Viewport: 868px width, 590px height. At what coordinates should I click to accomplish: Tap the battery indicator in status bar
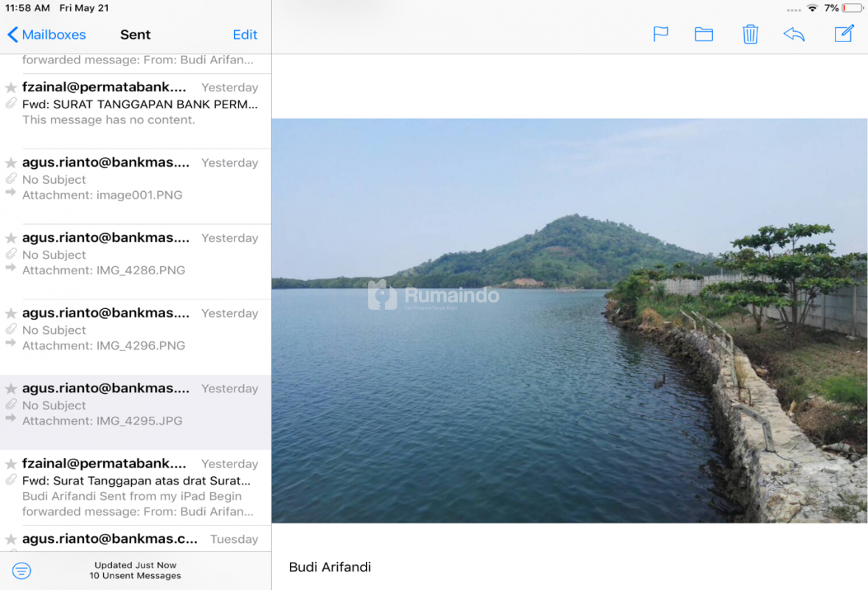pos(853,8)
